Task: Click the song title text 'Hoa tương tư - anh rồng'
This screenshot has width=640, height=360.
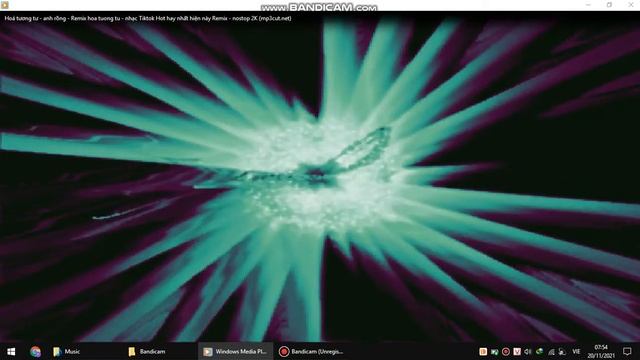Action: 35,18
